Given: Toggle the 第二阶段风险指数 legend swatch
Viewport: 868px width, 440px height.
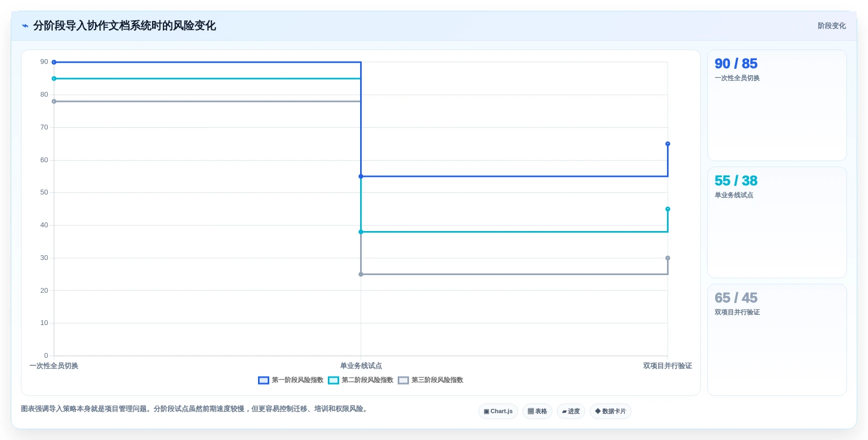Looking at the screenshot, I should 333,380.
